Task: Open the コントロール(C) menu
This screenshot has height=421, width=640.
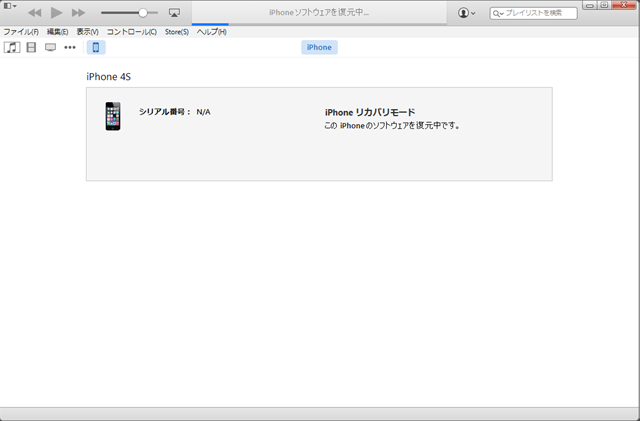Action: click(x=131, y=32)
